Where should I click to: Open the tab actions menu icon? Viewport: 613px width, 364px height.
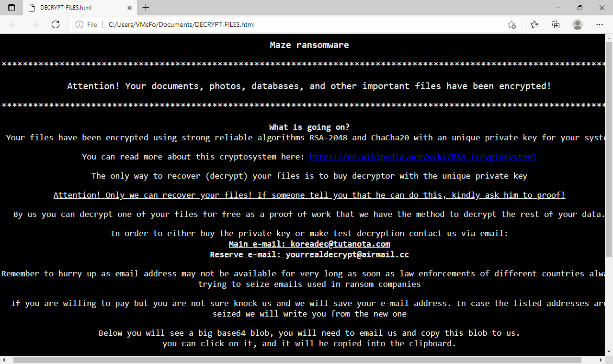point(11,8)
